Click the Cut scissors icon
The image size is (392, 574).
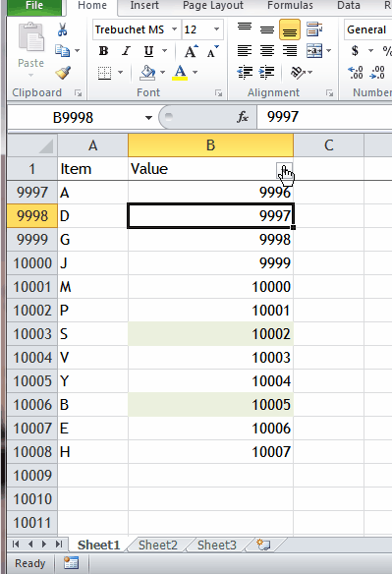(x=62, y=29)
